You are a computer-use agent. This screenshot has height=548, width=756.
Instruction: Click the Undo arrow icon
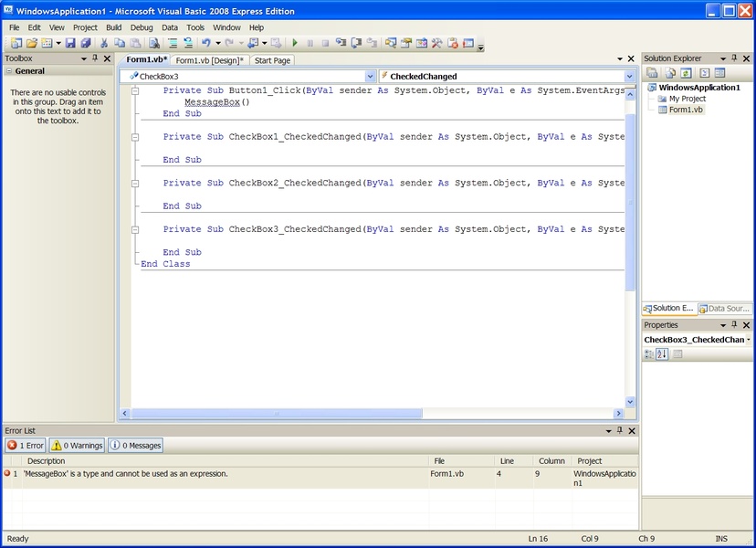pos(206,43)
